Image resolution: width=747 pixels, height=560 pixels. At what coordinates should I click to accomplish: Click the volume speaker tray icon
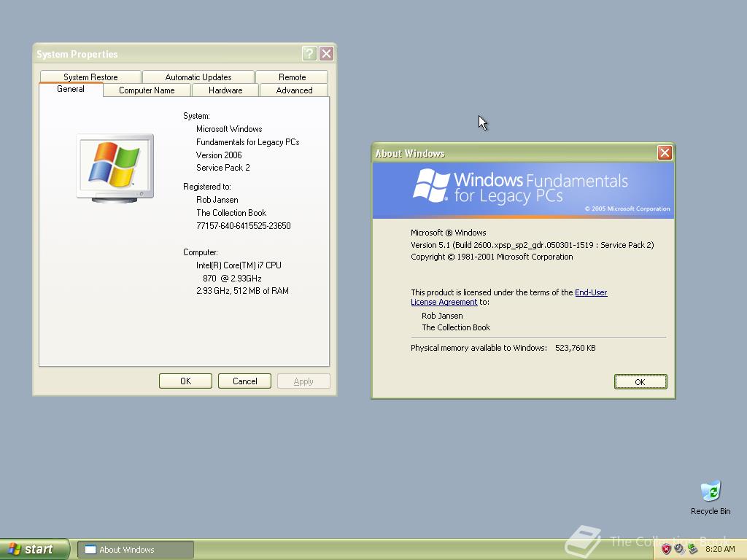pyautogui.click(x=679, y=549)
